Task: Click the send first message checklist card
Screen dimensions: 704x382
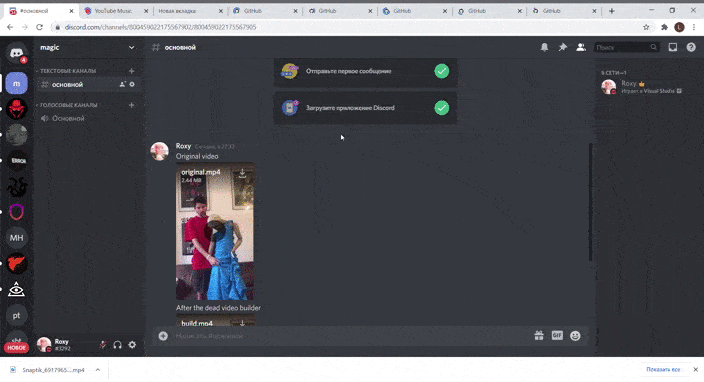Action: pyautogui.click(x=365, y=71)
